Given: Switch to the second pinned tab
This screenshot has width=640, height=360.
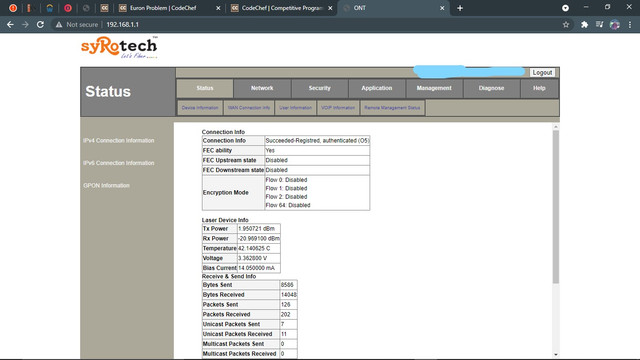Looking at the screenshot, I should tap(29, 8).
